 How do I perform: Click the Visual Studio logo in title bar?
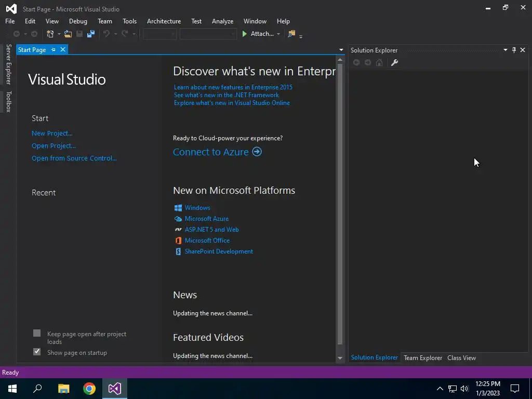tap(11, 9)
